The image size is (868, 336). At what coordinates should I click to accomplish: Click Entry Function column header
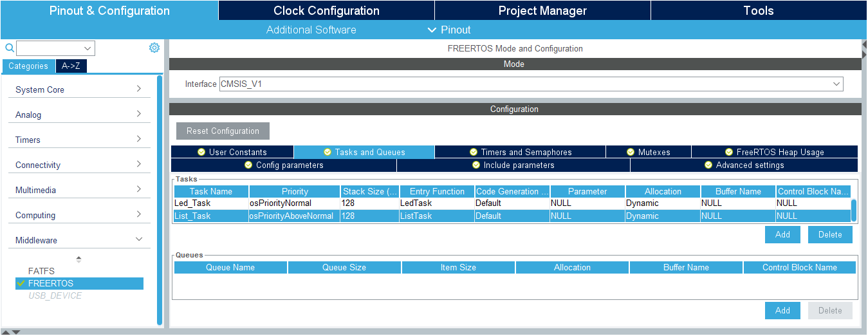(437, 191)
